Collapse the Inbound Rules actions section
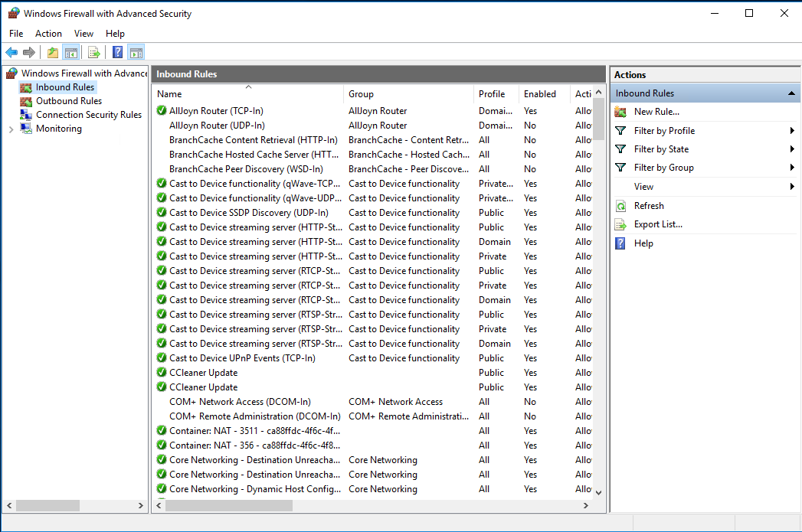 791,93
